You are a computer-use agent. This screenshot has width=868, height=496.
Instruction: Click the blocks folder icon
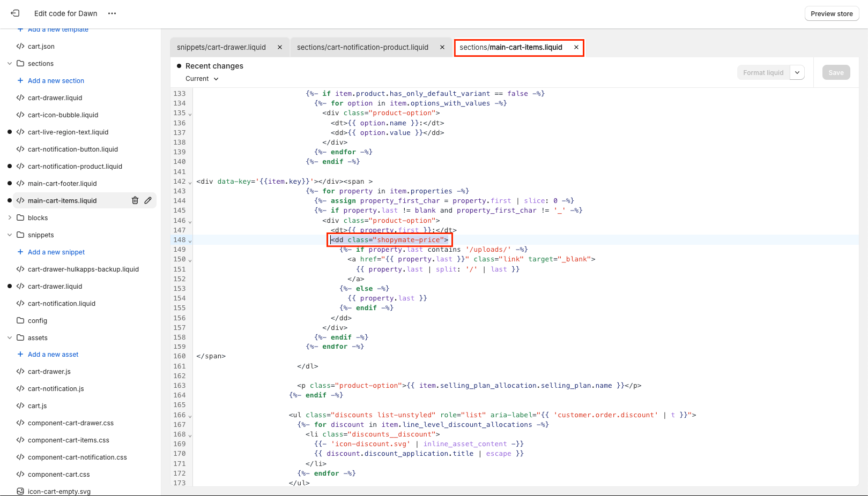tap(20, 217)
